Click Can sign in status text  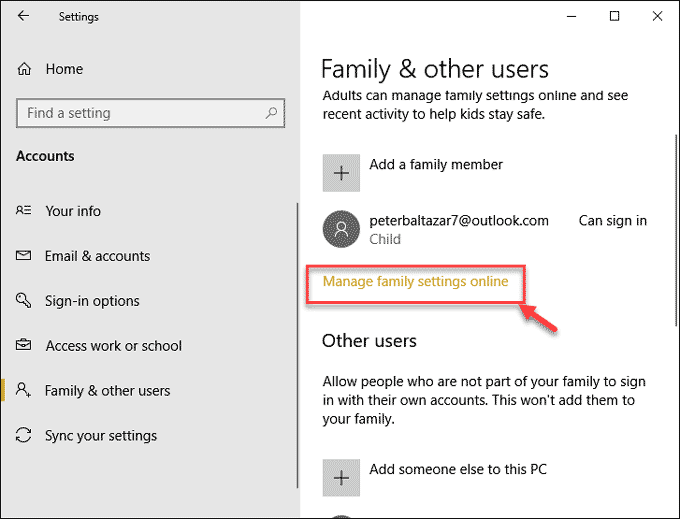click(612, 221)
